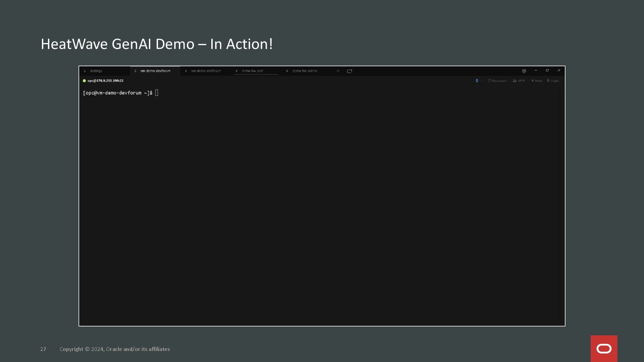Click at the terminal prompt cursor
644x362 pixels.
157,93
